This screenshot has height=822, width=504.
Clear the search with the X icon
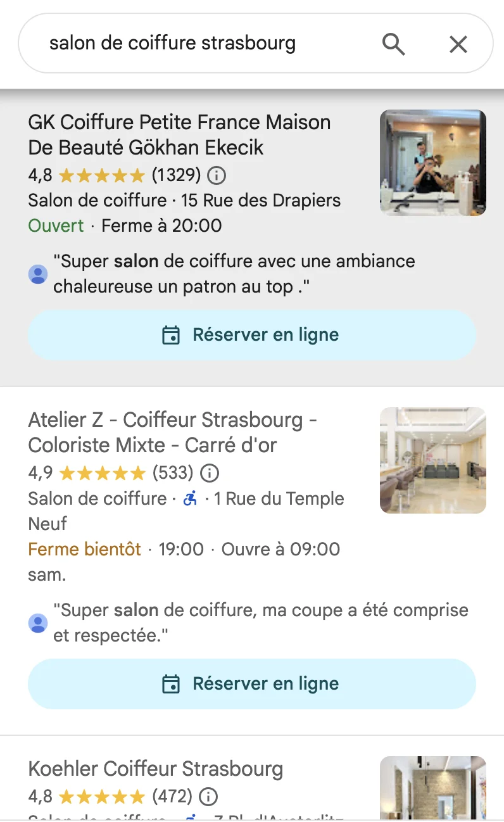(458, 44)
